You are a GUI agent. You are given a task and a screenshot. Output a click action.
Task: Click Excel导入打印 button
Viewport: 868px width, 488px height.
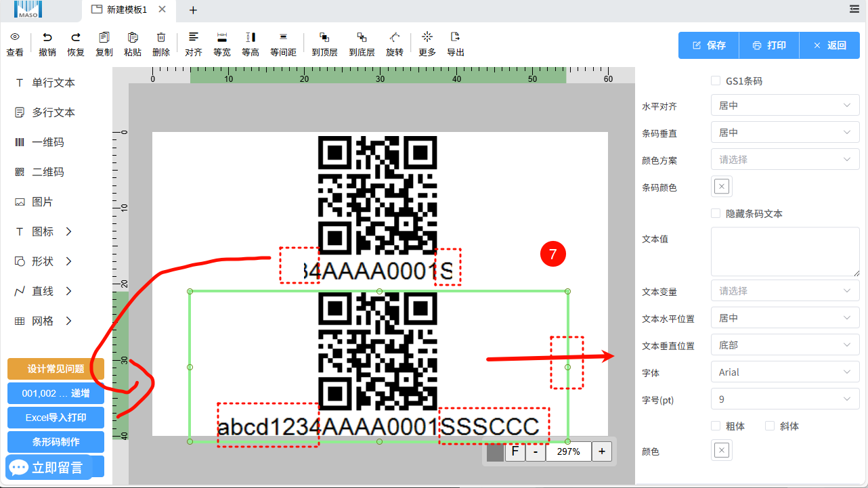coord(56,418)
